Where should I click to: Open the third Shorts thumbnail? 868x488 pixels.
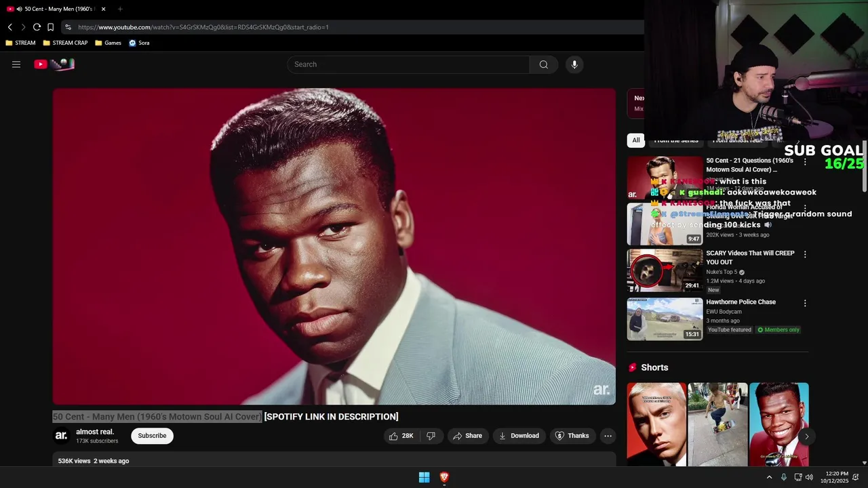click(x=778, y=425)
